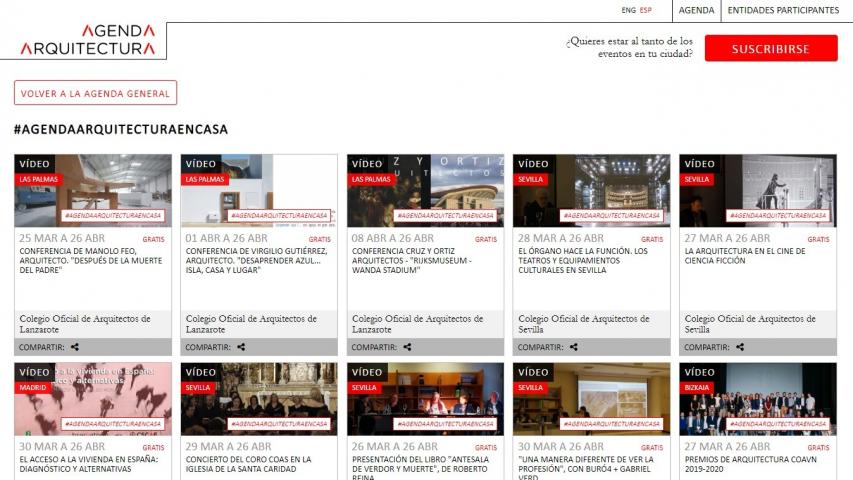Click share icon on Manolo Feo conference card

pyautogui.click(x=75, y=347)
